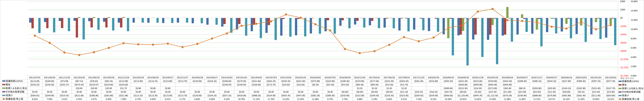
Task: Click the tall teal 投資CF bar for 2018/09/28
Action: [467, 42]
